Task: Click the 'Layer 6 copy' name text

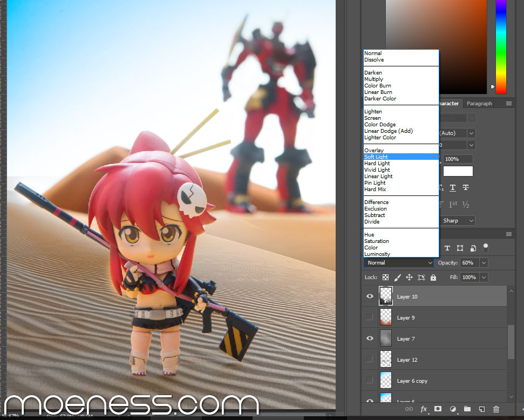Action: (412, 381)
